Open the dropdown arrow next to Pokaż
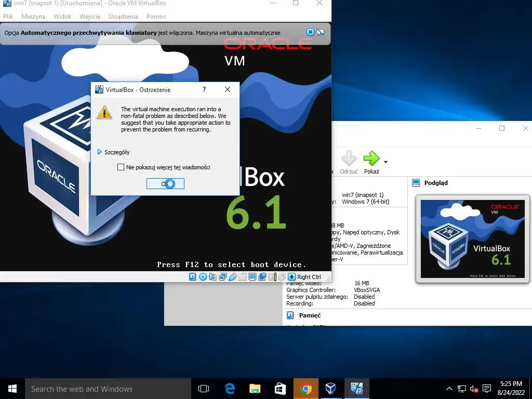Viewport: 532px width, 399px height. point(386,162)
